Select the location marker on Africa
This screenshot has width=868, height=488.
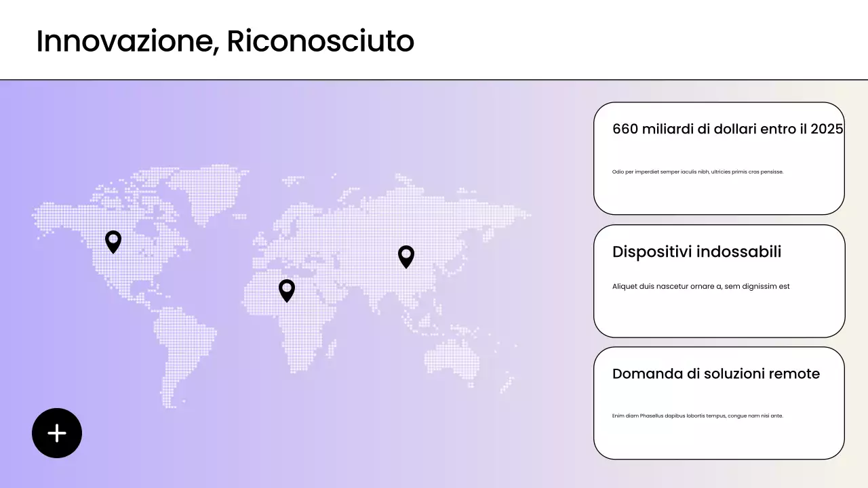pos(286,290)
